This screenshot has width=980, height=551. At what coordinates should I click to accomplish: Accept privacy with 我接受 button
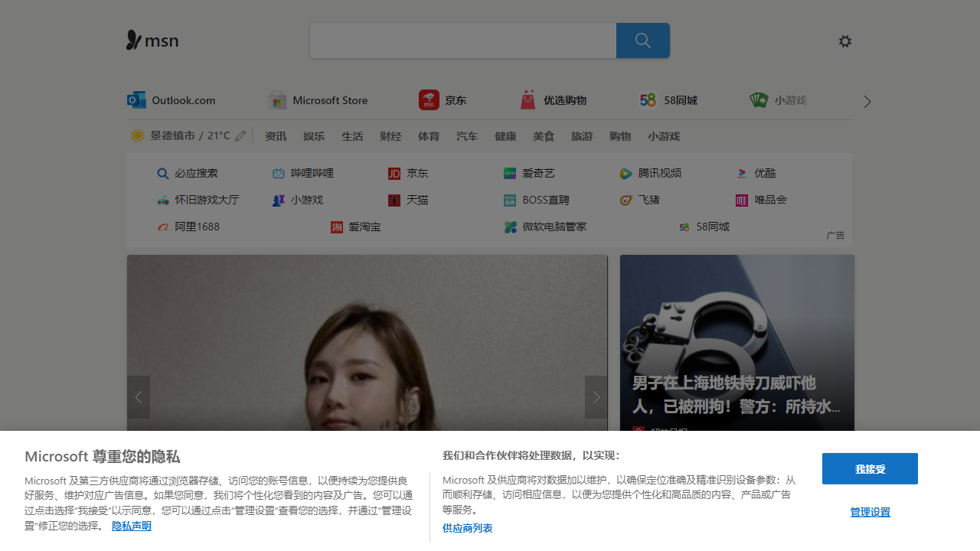(869, 468)
